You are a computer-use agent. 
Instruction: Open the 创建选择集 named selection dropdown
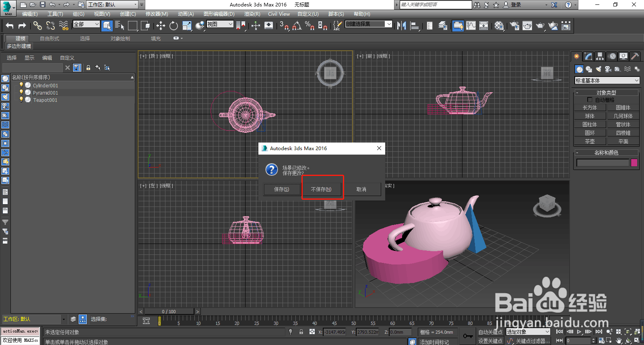tap(368, 24)
